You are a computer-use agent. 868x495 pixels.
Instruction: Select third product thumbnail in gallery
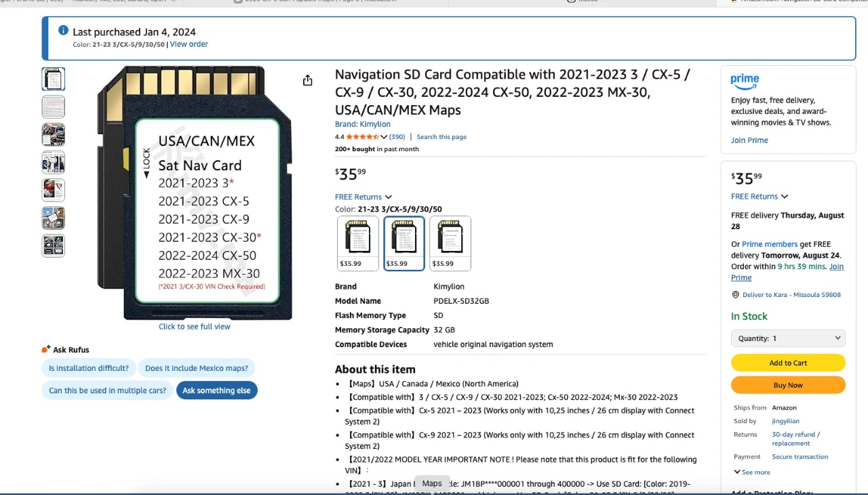(x=54, y=134)
